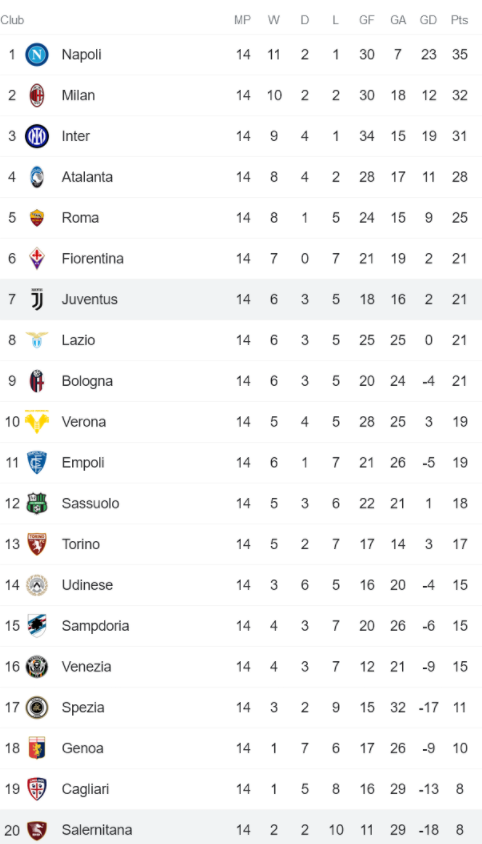Screen dimensions: 482x844
Task: Click the Bologna club name
Action: pyautogui.click(x=87, y=381)
